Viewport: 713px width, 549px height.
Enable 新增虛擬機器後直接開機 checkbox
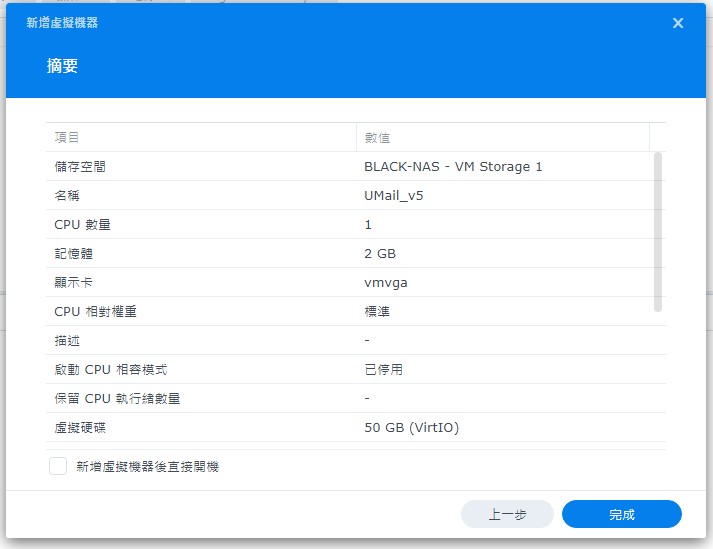[x=58, y=466]
